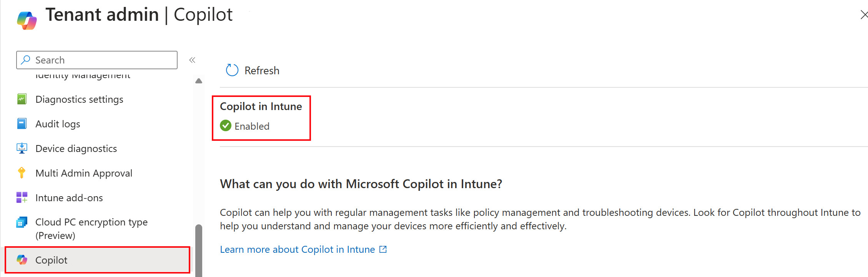The height and width of the screenshot is (277, 868).
Task: Click the sidebar scroll up arrow
Action: coord(199,81)
